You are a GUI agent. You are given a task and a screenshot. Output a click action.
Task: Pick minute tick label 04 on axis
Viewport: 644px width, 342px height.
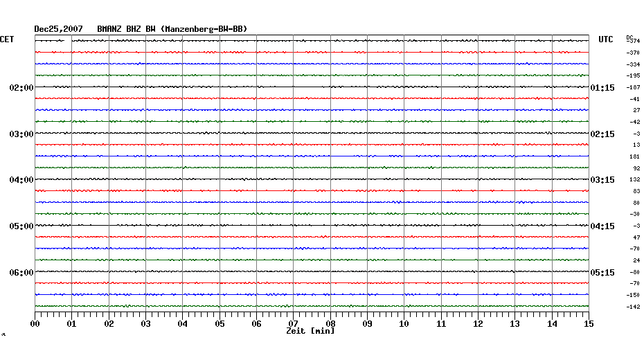point(183,324)
